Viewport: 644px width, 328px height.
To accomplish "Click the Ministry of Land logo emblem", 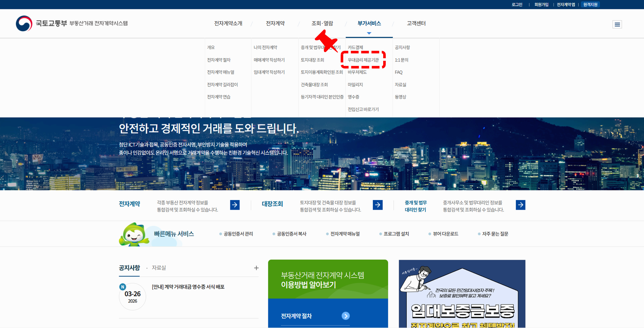I will tap(24, 23).
